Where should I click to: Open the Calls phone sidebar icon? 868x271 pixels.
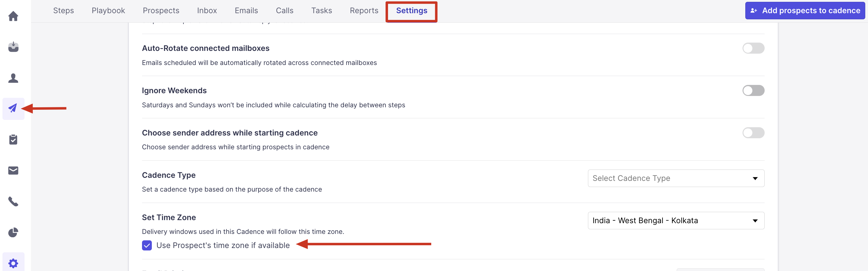point(13,201)
